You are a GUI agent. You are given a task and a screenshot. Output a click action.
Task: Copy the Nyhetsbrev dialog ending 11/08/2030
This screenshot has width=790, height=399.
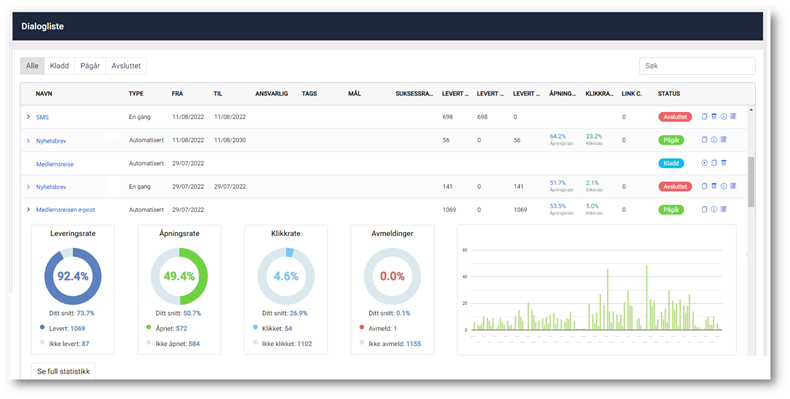(704, 140)
